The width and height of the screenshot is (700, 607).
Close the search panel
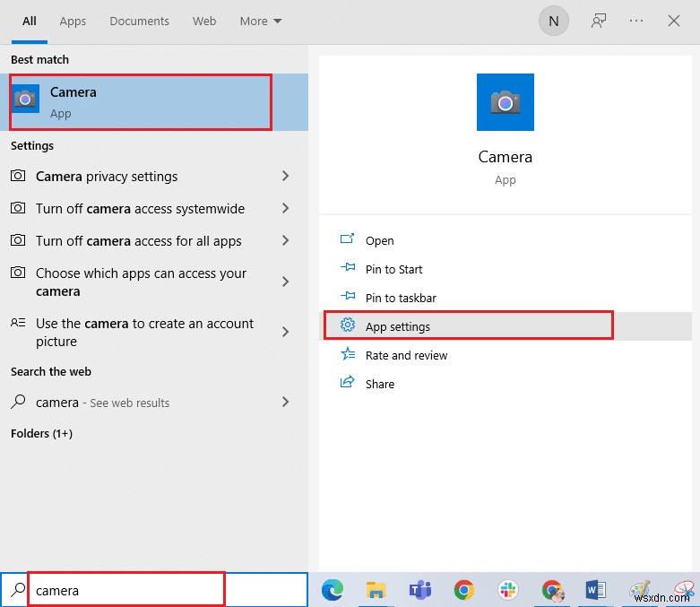coord(674,21)
